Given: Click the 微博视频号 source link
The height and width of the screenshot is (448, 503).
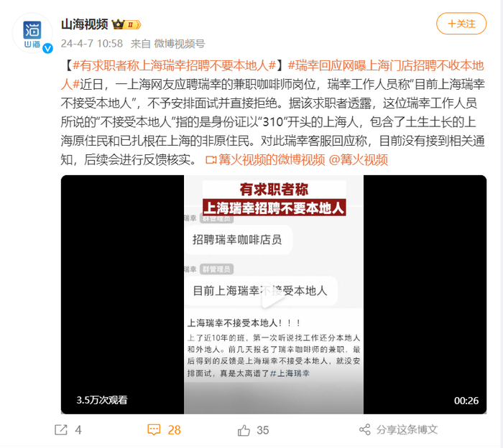Looking at the screenshot, I should (180, 44).
